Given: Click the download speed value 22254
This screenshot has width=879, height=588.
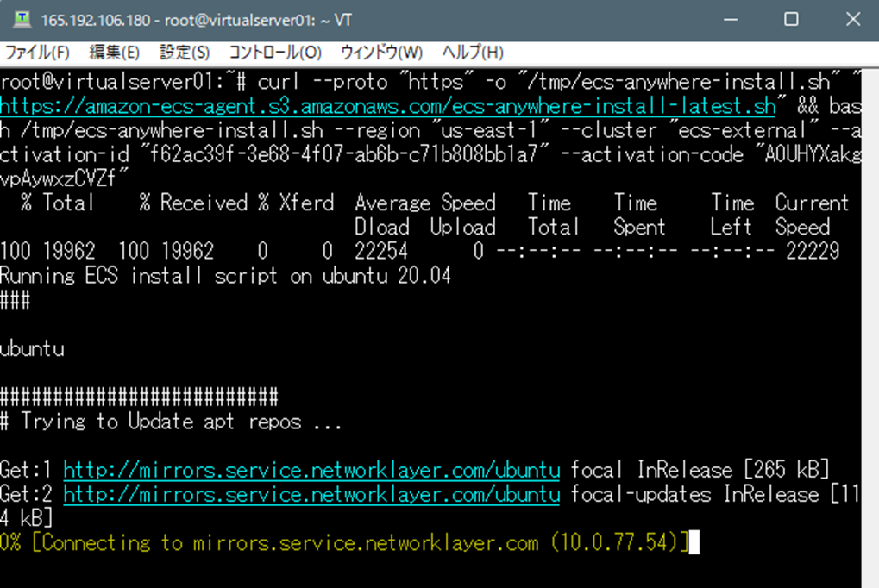Looking at the screenshot, I should click(x=381, y=251).
